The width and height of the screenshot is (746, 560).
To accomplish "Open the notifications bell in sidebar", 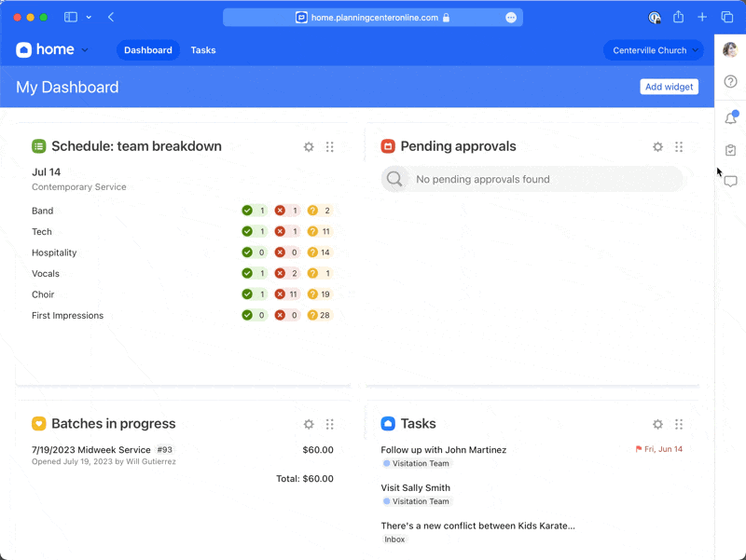I will click(730, 118).
